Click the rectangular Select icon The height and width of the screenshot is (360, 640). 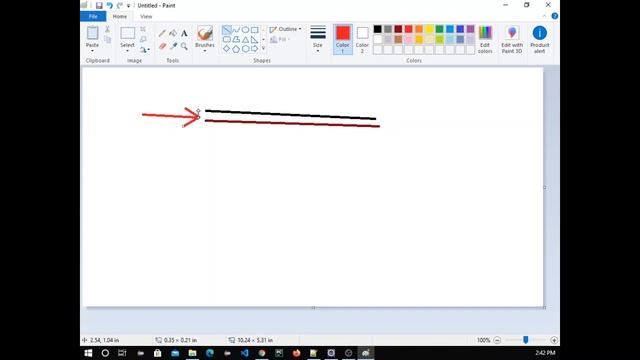click(x=127, y=33)
